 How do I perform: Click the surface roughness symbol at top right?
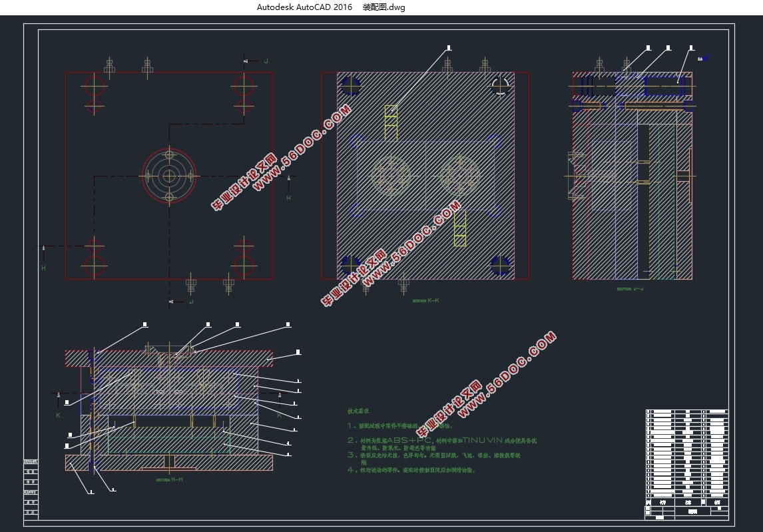(x=703, y=58)
